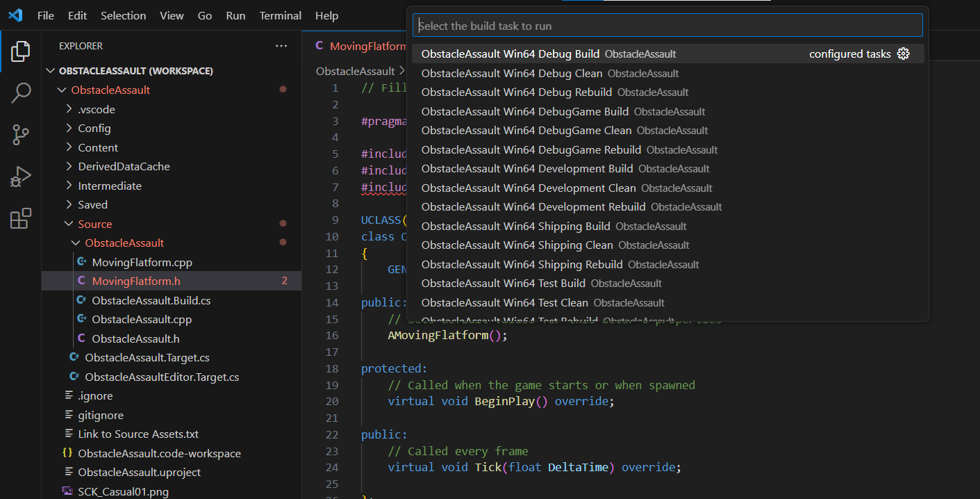Run ObstacleAssault Win64 Development Rebuild task
Screen dimensions: 980x499
coord(667,206)
